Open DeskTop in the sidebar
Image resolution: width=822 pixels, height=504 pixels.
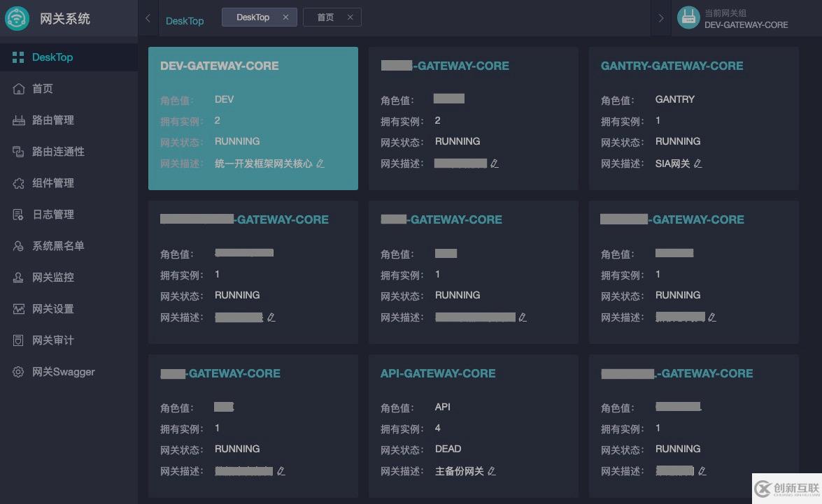[69, 57]
